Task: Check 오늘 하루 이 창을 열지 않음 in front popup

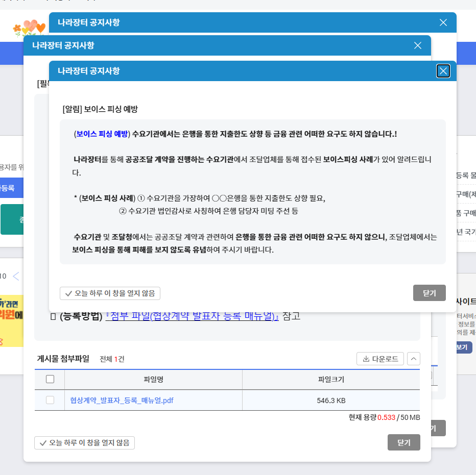Action: [x=110, y=293]
